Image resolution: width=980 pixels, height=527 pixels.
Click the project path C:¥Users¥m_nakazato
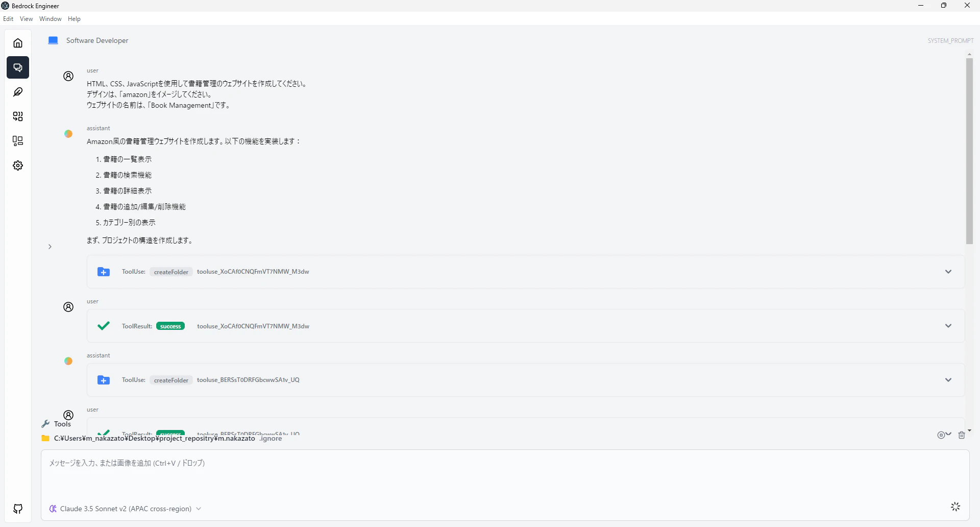154,438
